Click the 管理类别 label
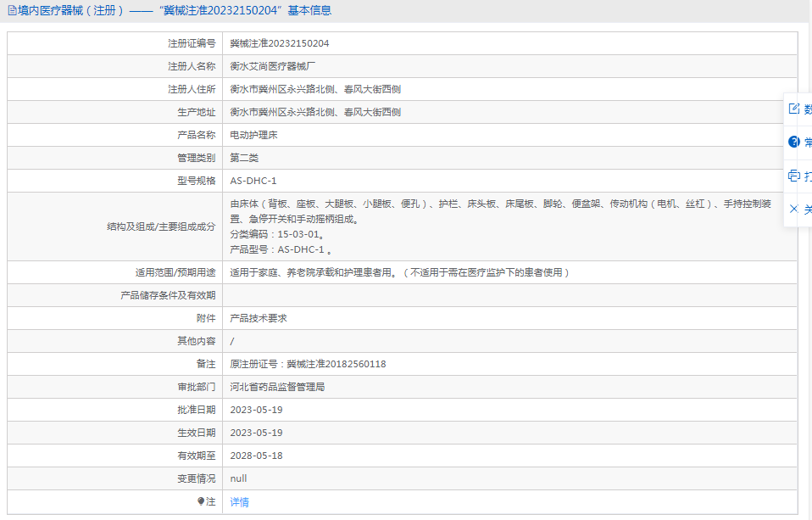 click(x=197, y=158)
